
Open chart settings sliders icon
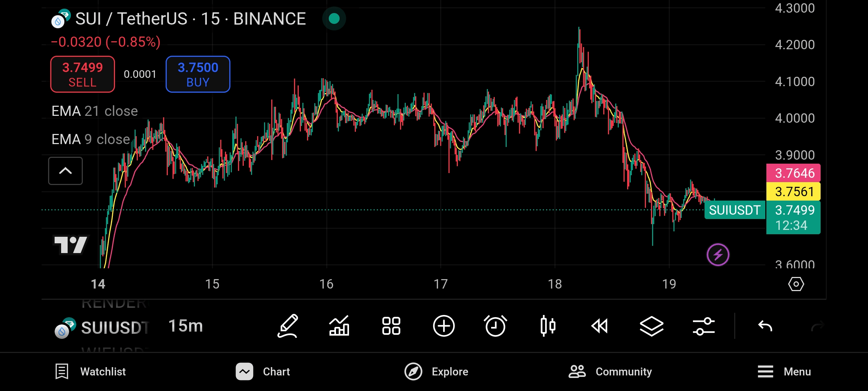coord(704,326)
